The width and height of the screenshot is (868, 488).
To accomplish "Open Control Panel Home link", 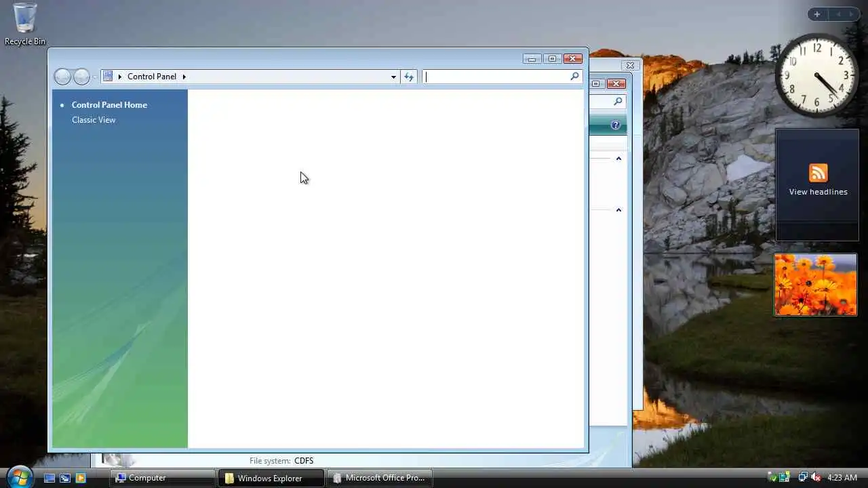I will click(109, 105).
